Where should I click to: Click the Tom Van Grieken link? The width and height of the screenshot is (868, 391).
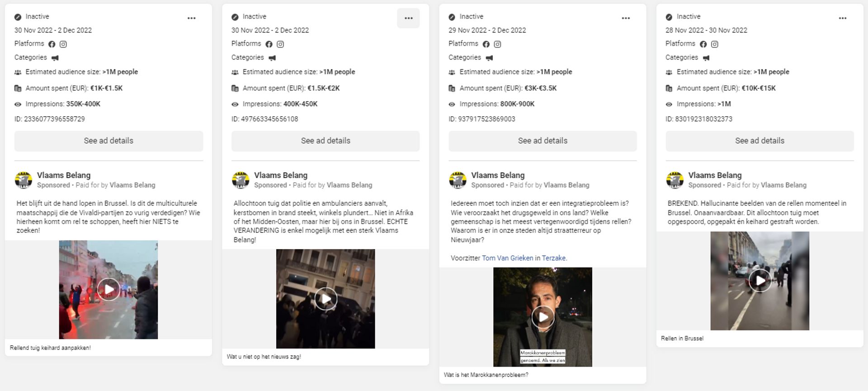[x=507, y=258]
